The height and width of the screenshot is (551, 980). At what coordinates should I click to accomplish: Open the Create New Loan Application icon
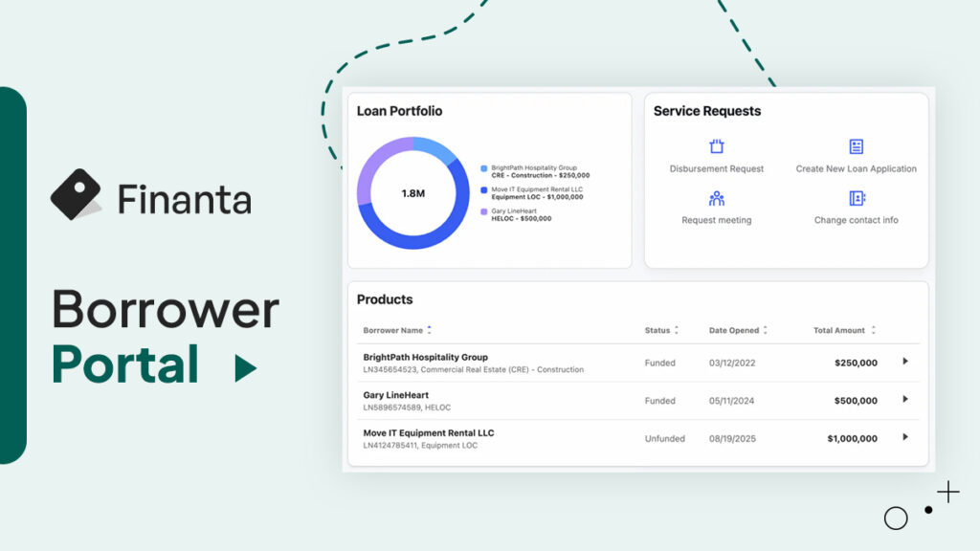point(857,146)
